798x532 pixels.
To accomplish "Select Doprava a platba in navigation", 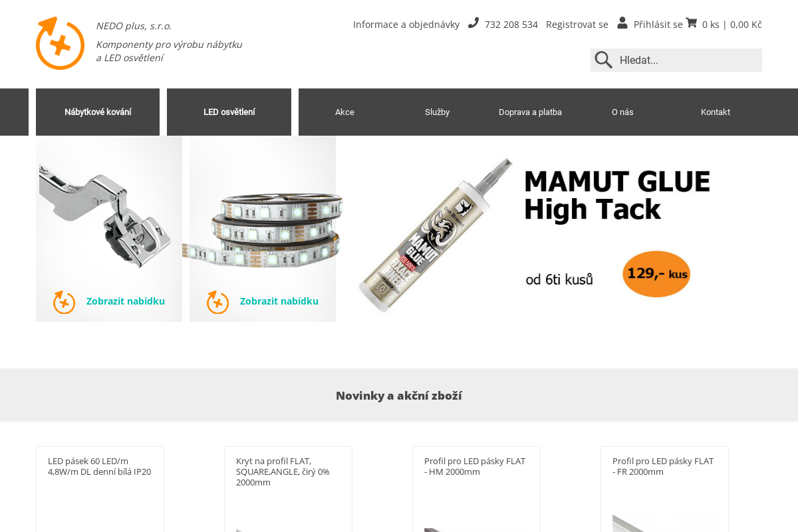I will coord(530,112).
